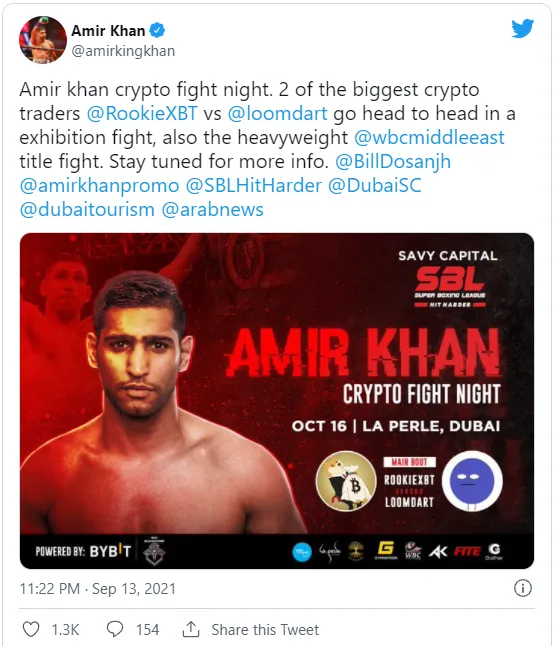
Task: Open the @loomdart mention
Action: click(x=277, y=113)
